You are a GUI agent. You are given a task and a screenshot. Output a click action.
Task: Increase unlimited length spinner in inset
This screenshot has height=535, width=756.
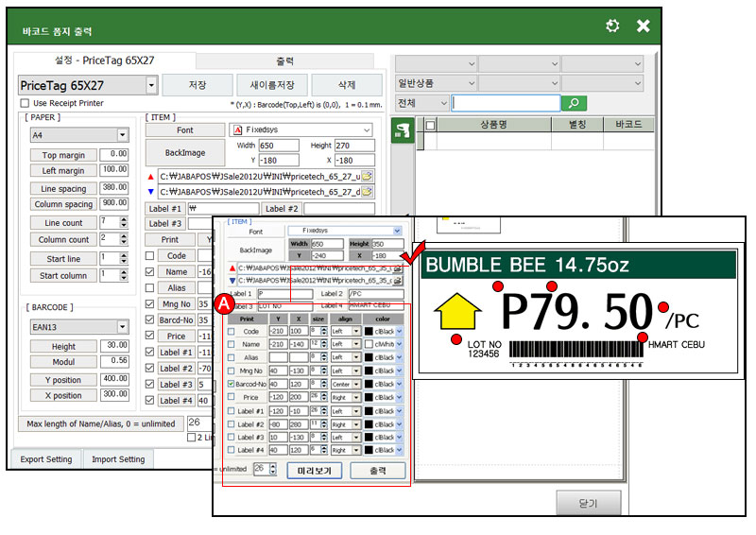[x=273, y=467]
